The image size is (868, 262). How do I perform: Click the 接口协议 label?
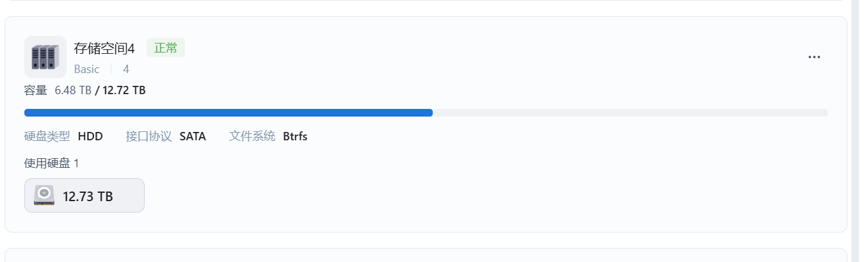pos(149,136)
